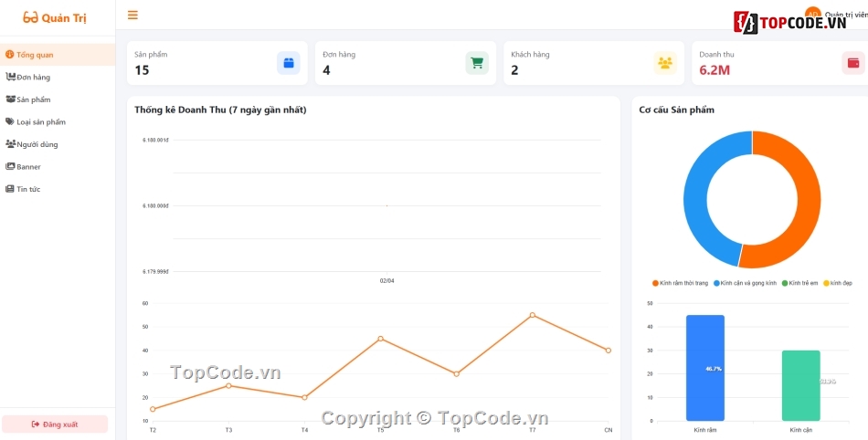The height and width of the screenshot is (440, 868).
Task: Click the red wallet icon in Doanh thu card
Action: coord(853,63)
